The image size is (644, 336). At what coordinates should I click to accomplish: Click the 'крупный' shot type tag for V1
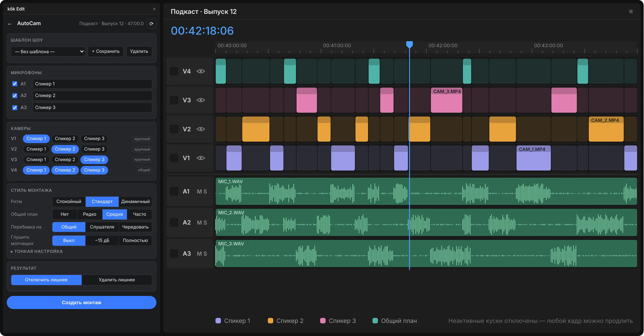(x=142, y=139)
